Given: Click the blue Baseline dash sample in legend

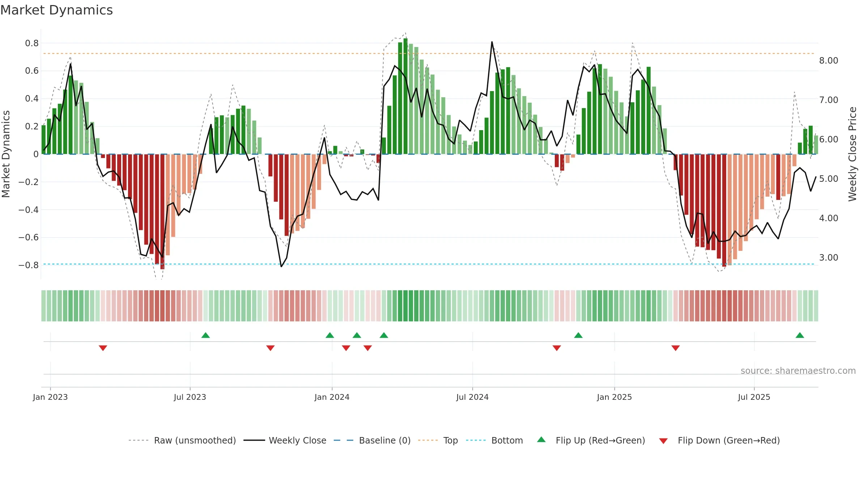Looking at the screenshot, I should pos(344,440).
